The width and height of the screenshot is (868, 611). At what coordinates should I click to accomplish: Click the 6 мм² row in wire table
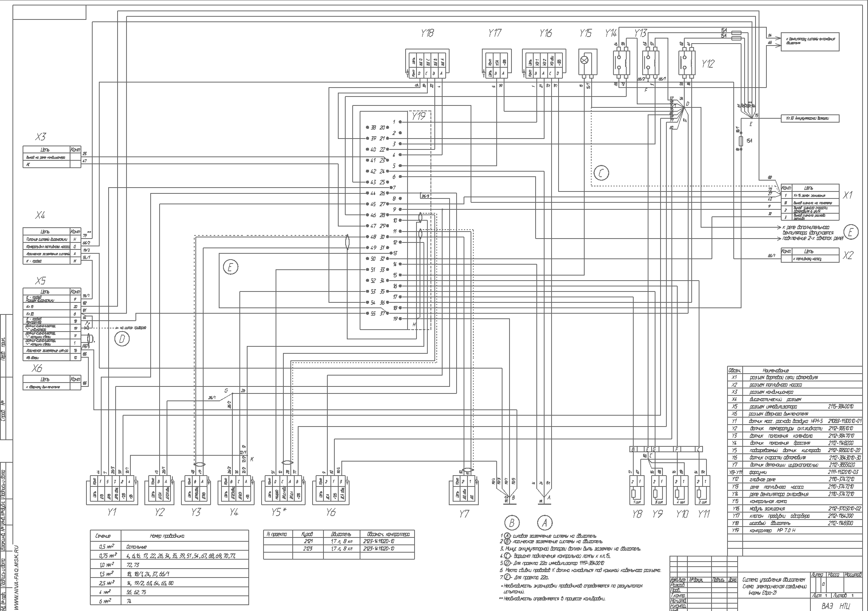click(x=169, y=601)
